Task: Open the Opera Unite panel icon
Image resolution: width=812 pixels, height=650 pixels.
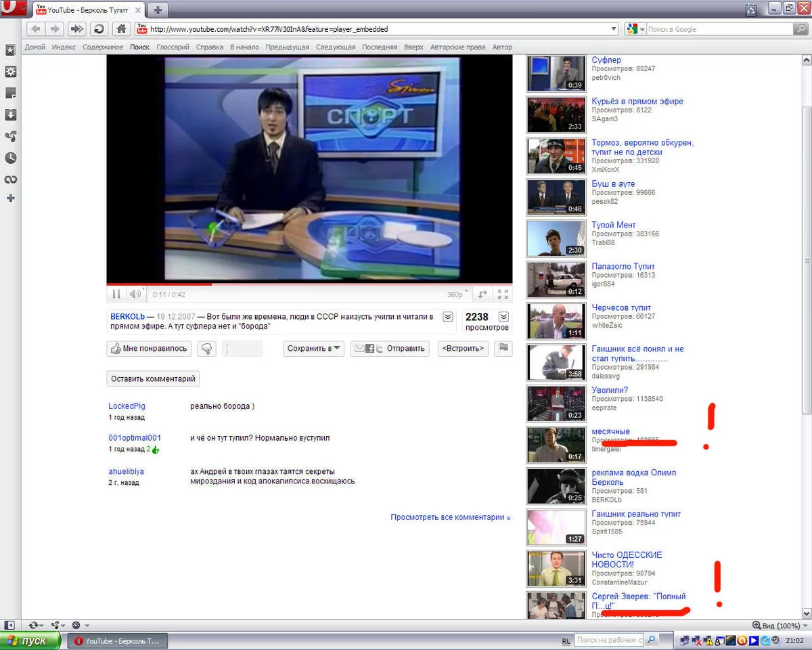Action: (10, 137)
